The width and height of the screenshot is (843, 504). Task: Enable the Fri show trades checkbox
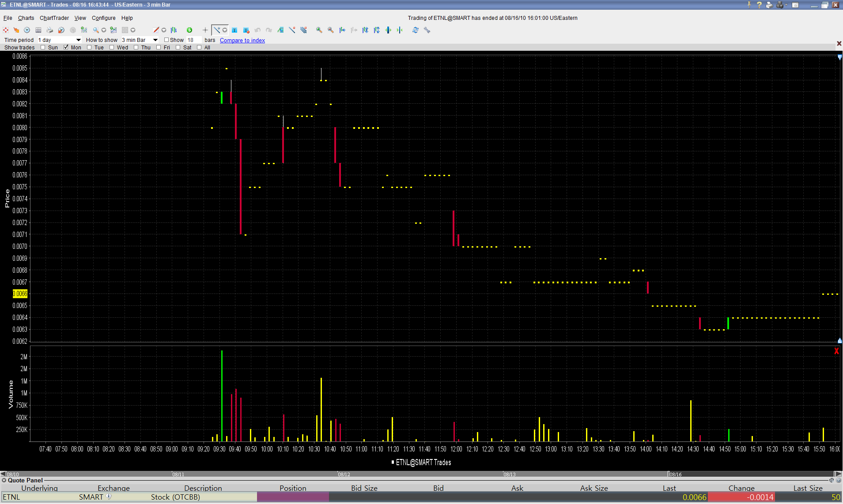(159, 47)
